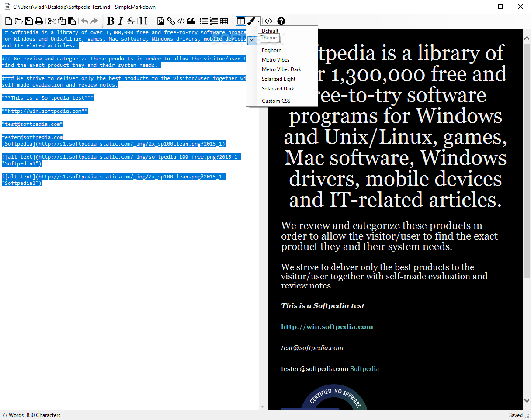Insert a blockquote using the quote marks icon
Viewport: 531px width, 420px height.
191,21
